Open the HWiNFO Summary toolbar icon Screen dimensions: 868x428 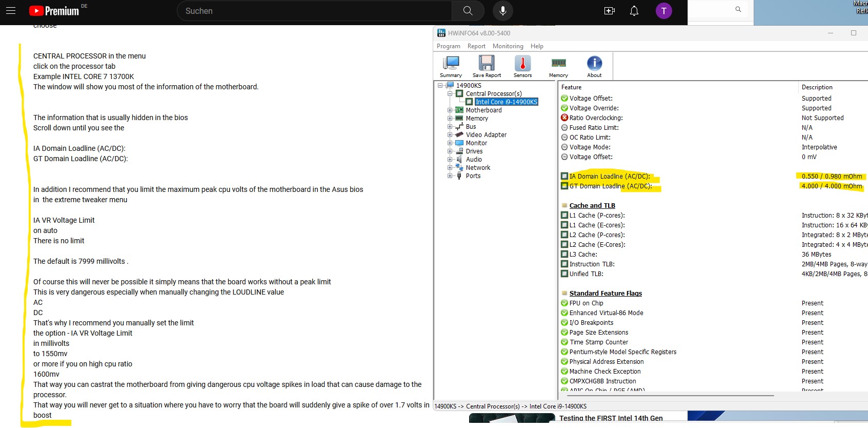[x=451, y=66]
